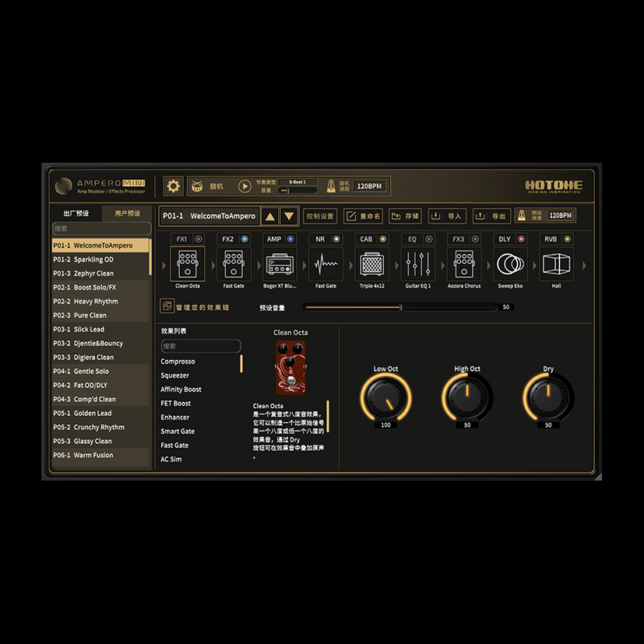The image size is (644, 644).
Task: Click the 预设音量 preset volume slider
Action: point(399,308)
